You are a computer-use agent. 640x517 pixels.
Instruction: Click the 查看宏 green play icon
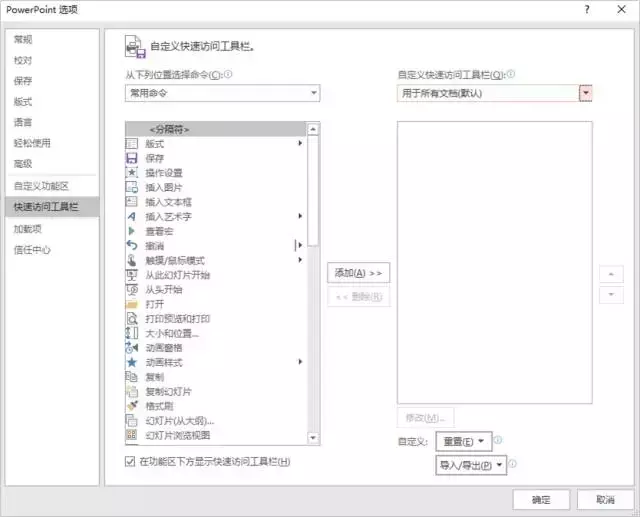pos(131,231)
